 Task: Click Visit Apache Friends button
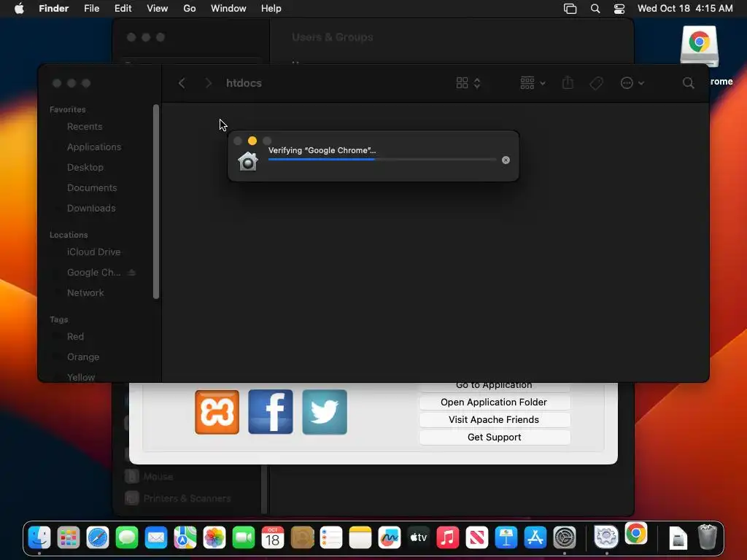495,420
